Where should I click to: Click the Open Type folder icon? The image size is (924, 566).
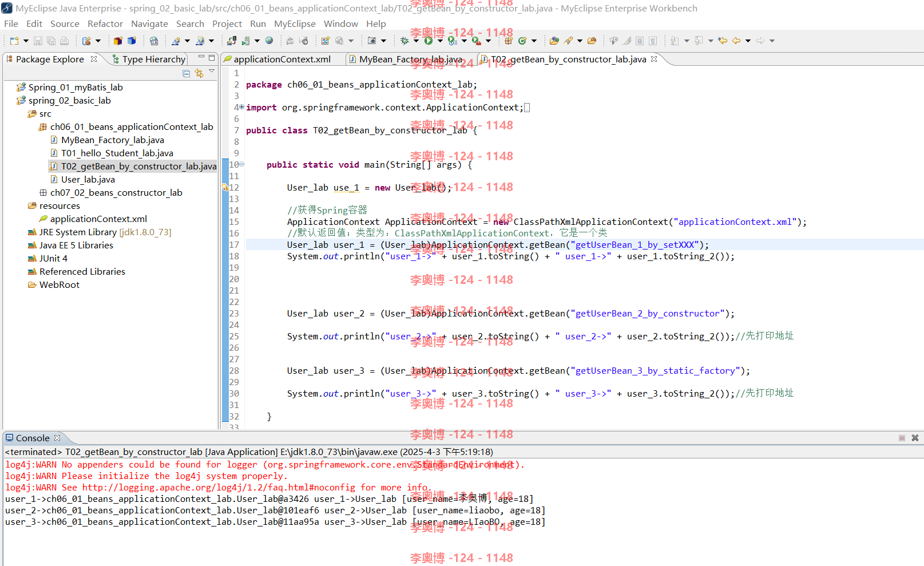tap(554, 41)
